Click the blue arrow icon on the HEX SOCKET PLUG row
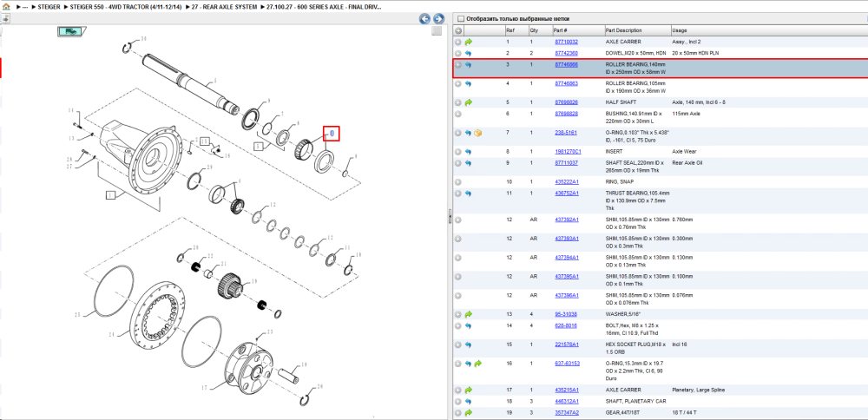Screen dimensions: 868x420 click(469, 345)
